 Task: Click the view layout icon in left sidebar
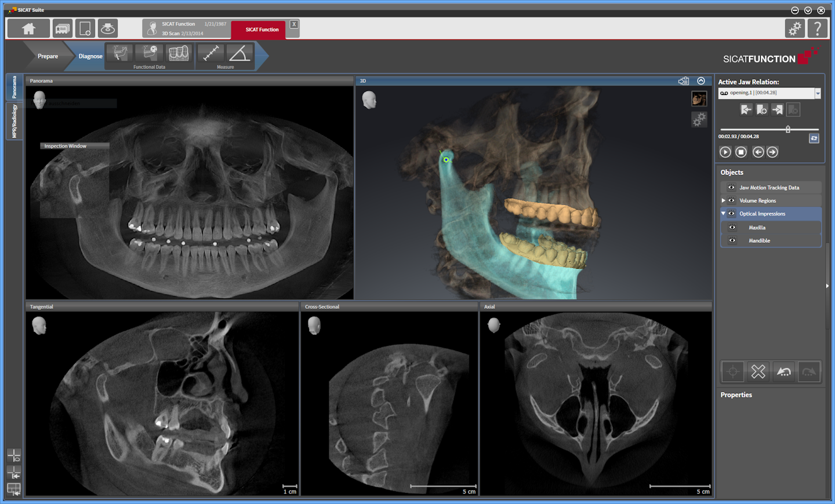click(14, 490)
